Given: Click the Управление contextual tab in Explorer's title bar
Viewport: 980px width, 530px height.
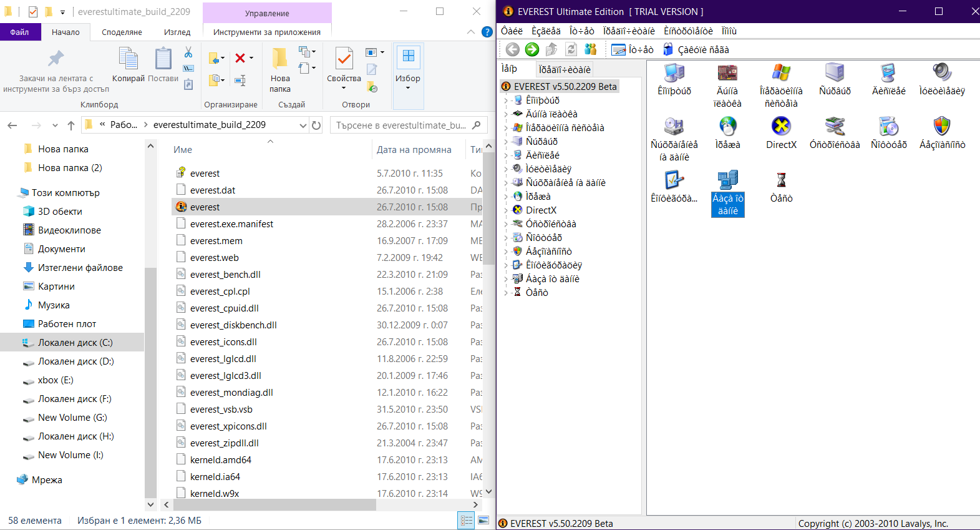Looking at the screenshot, I should 267,13.
